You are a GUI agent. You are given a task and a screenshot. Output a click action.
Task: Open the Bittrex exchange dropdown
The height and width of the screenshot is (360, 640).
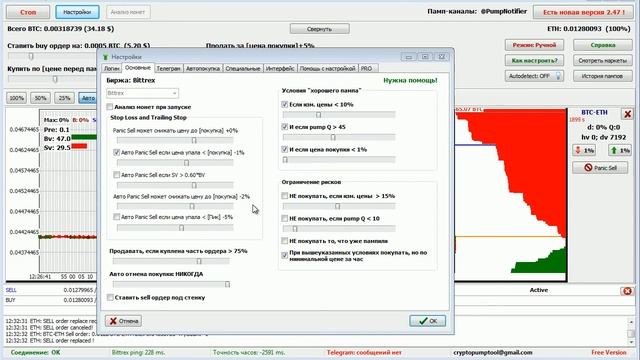142,93
